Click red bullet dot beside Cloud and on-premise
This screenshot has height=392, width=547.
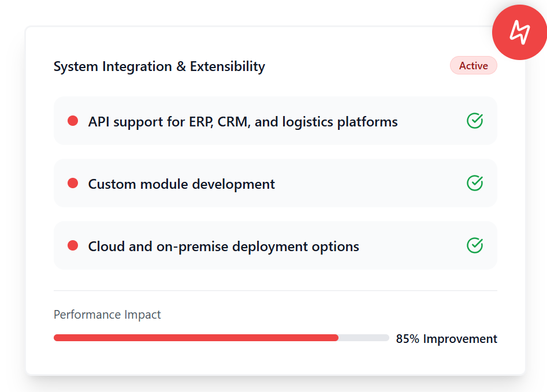73,246
